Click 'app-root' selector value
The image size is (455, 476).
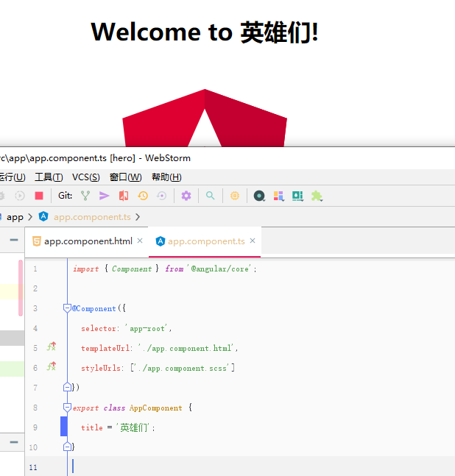point(147,328)
